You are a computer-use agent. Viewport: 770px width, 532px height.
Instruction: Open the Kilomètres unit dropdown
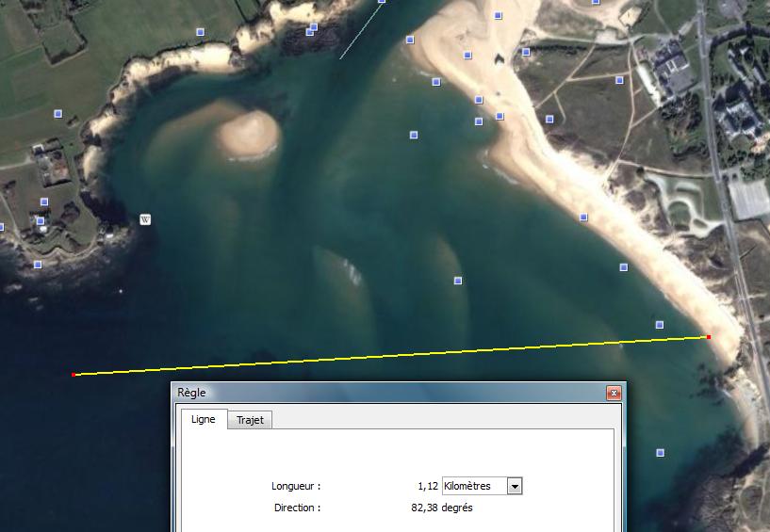514,486
